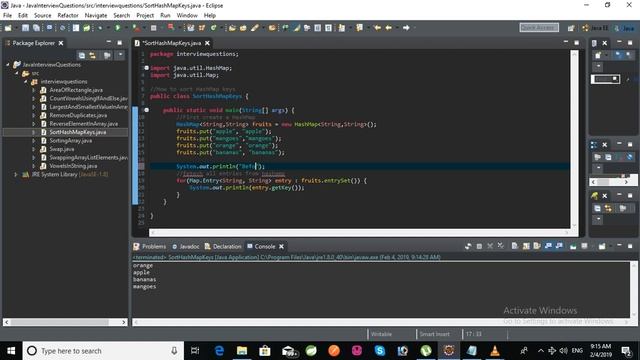The image size is (640, 360).
Task: Fold the main method in the editor gutter
Action: (146, 110)
